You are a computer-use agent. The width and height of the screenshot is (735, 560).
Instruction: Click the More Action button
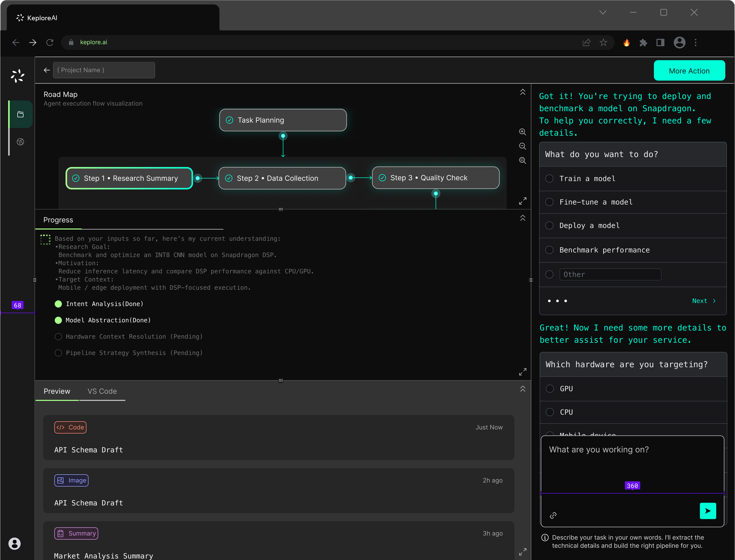pyautogui.click(x=689, y=70)
